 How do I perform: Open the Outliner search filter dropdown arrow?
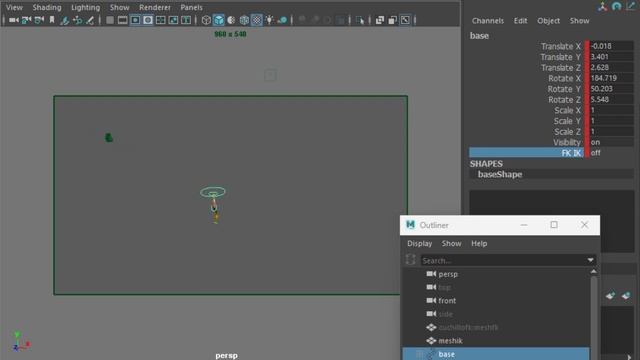pos(591,260)
